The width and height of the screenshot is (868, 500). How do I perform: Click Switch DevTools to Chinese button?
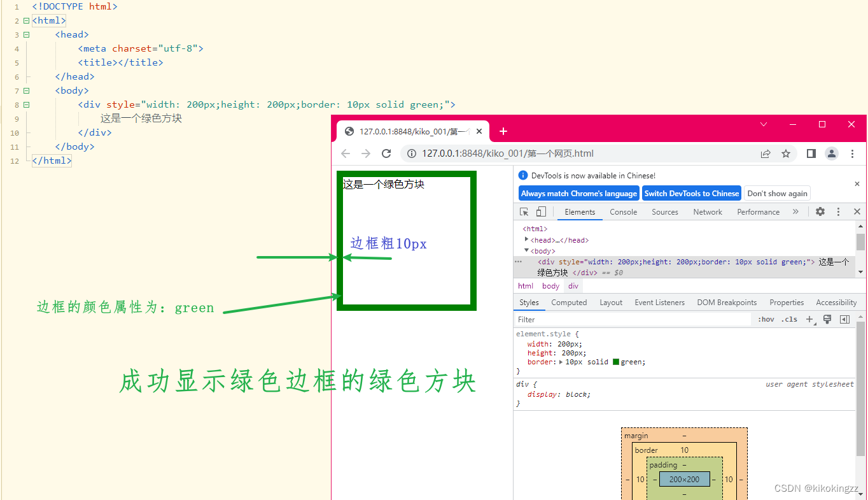click(692, 194)
